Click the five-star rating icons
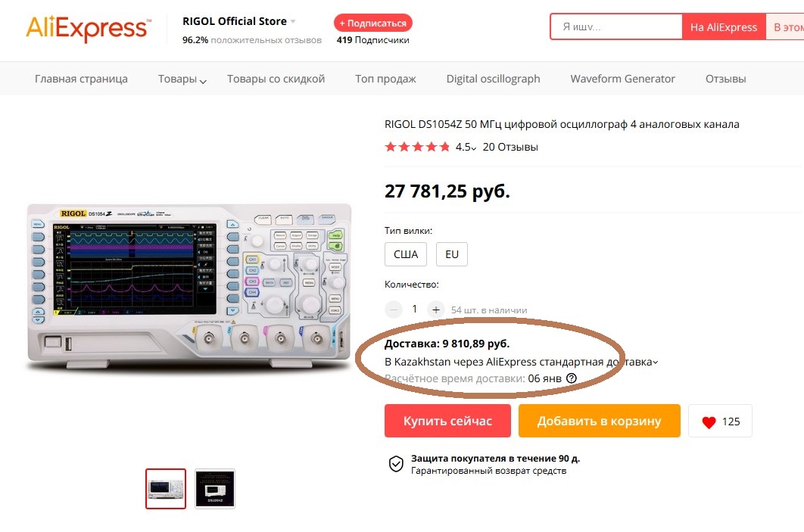804x532 pixels. point(417,147)
